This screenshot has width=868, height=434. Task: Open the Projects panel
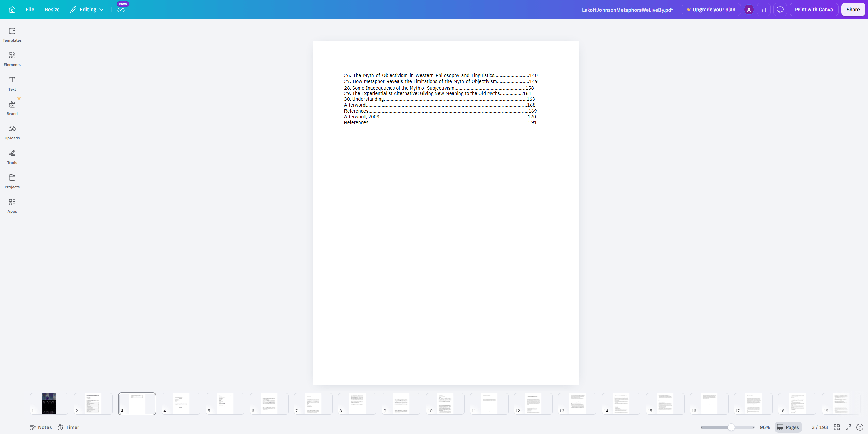[12, 182]
